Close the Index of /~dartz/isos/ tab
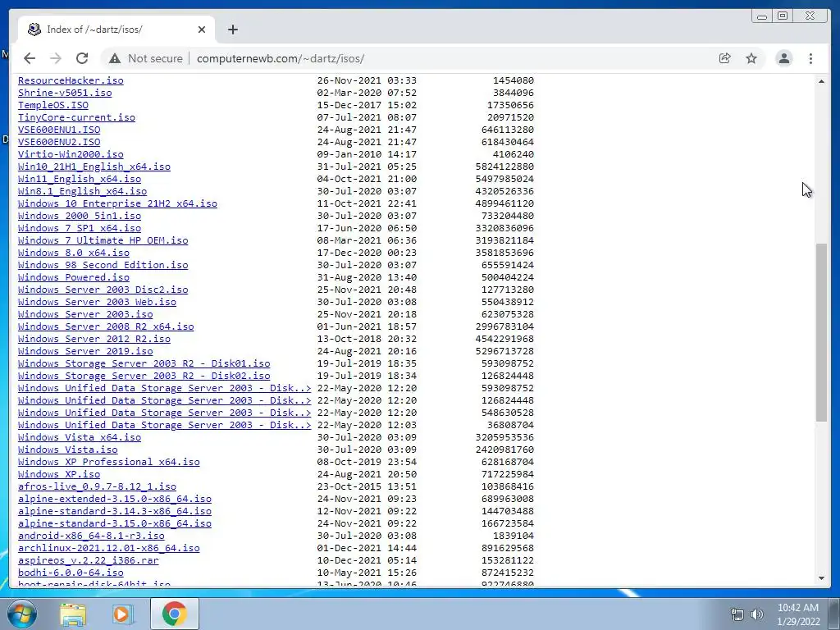Viewport: 840px width, 630px height. click(x=202, y=30)
